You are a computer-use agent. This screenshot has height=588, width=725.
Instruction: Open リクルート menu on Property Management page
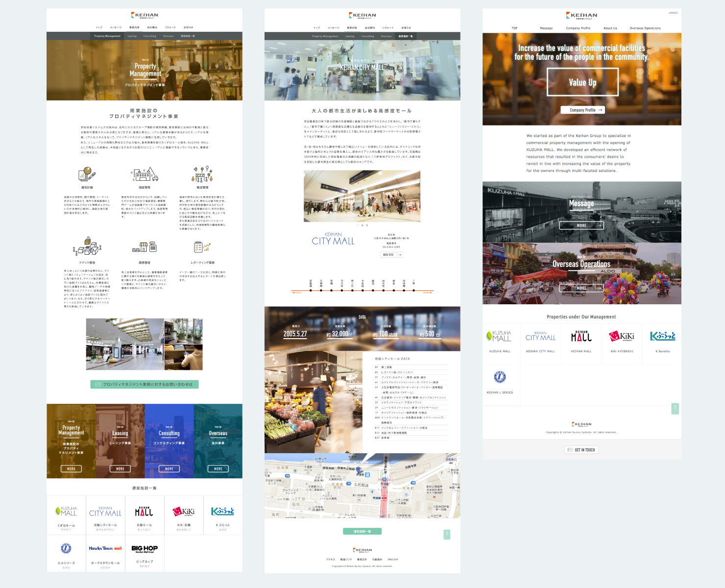click(170, 27)
